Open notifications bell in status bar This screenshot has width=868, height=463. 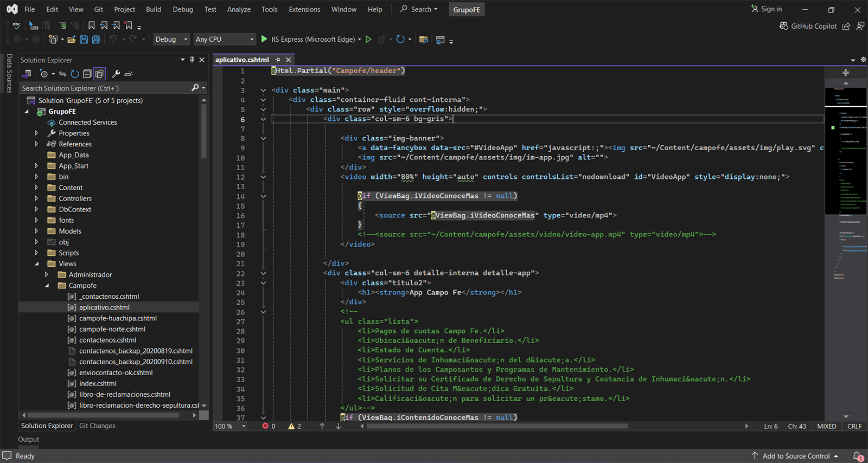click(857, 456)
